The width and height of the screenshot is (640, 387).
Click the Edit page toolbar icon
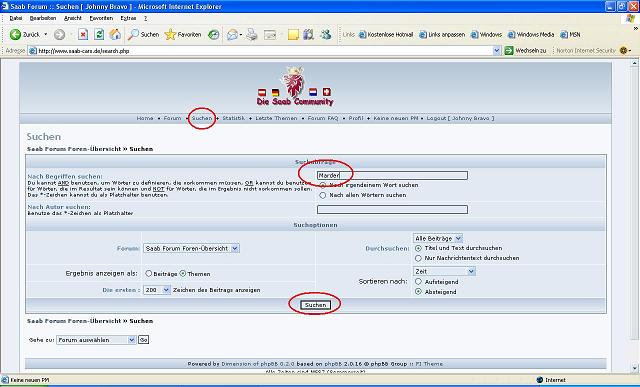[270, 35]
